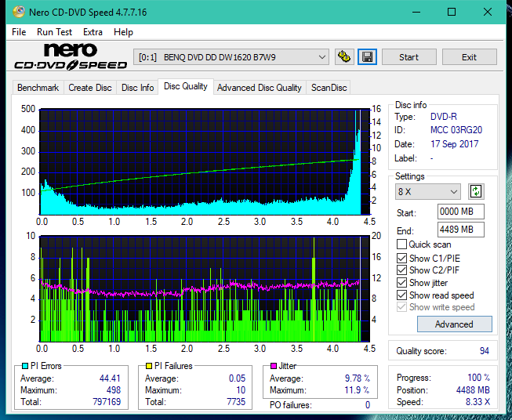Click PI Errors average 44.41

pyautogui.click(x=110, y=378)
